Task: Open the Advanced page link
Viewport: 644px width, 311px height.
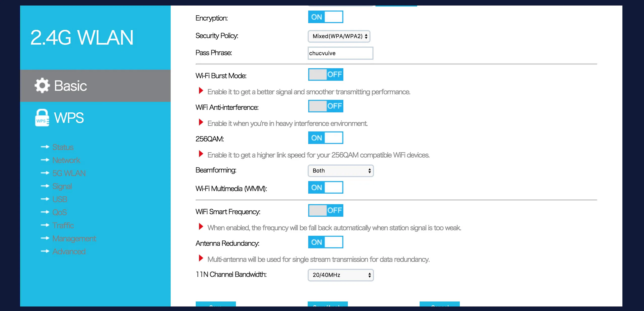Action: (x=69, y=251)
